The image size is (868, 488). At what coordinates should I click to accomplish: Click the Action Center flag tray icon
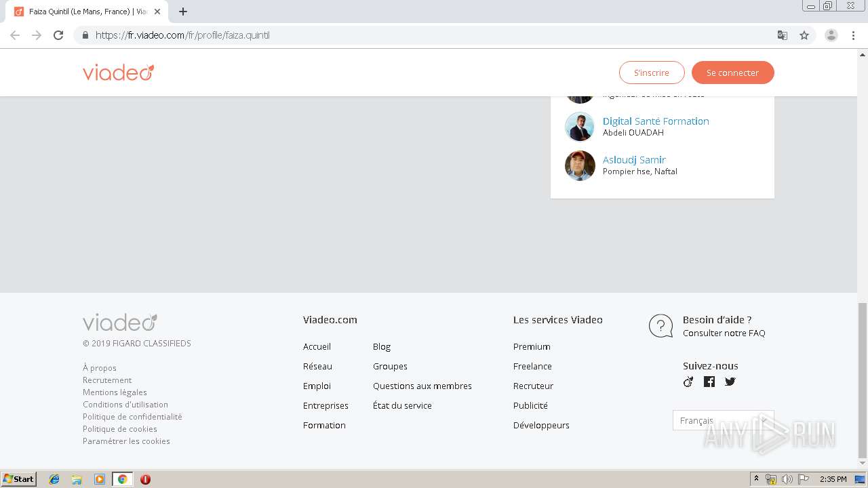coord(804,479)
